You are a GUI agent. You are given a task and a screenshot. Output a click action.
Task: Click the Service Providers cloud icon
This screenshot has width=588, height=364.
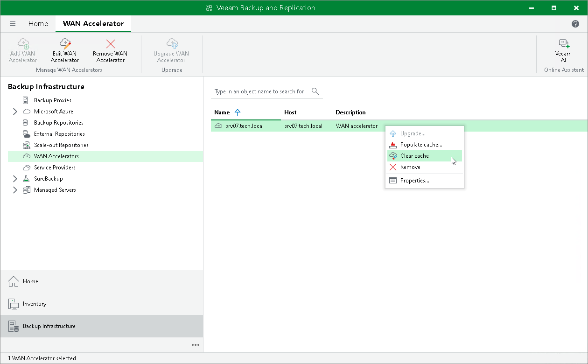pos(27,168)
